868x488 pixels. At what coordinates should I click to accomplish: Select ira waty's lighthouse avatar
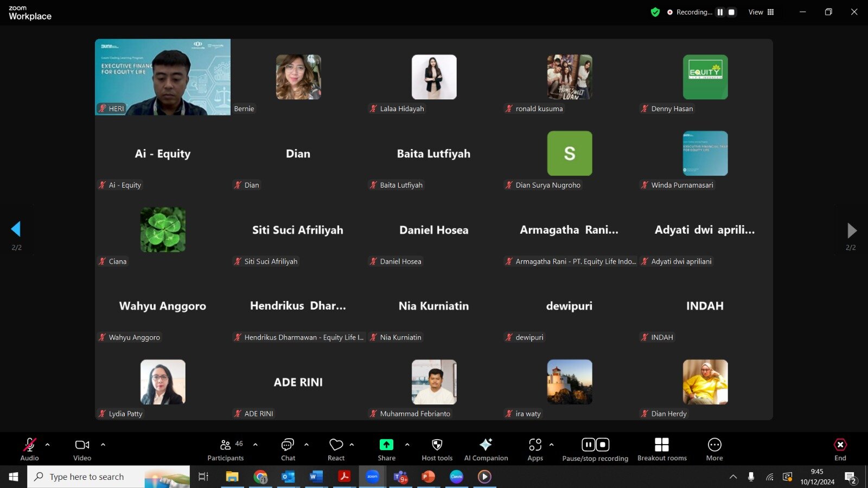point(570,382)
